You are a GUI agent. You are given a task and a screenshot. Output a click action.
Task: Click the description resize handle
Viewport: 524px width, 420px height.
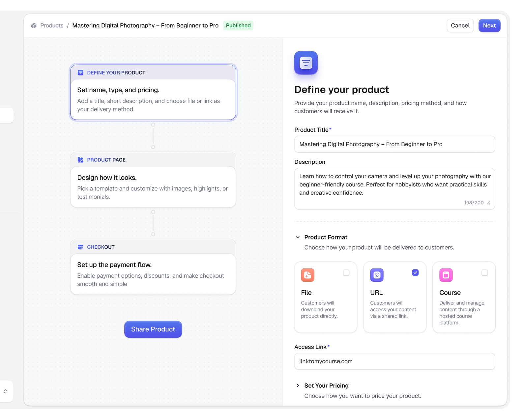[489, 203]
